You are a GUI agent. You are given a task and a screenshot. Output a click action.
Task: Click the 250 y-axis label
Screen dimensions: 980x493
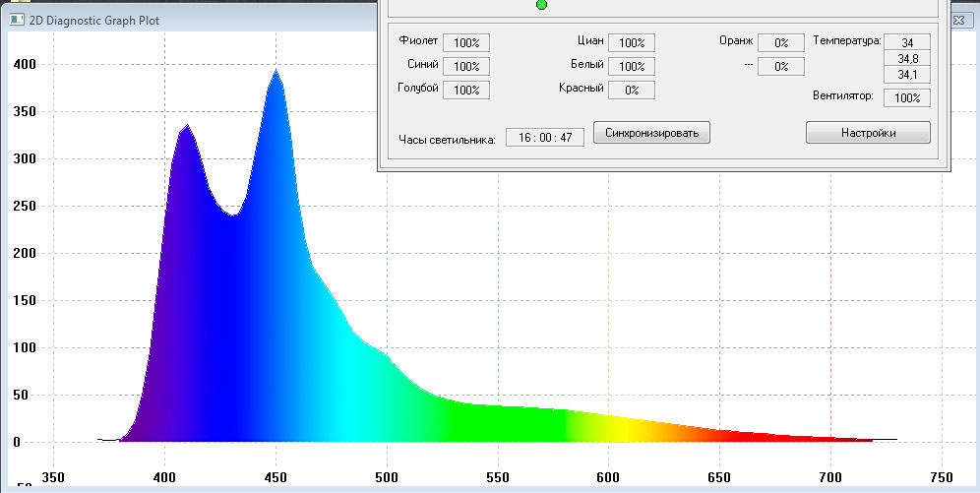(x=25, y=207)
